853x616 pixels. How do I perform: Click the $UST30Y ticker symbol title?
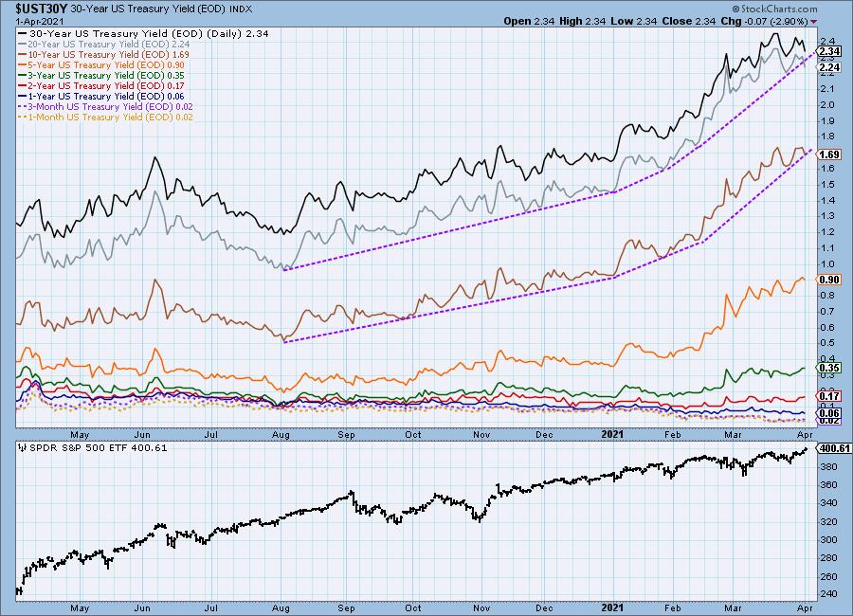[42, 9]
